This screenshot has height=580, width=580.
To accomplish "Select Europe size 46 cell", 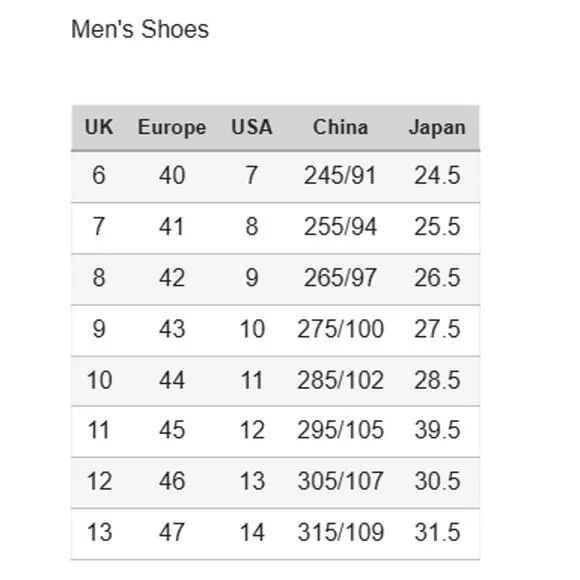I will [x=172, y=481].
